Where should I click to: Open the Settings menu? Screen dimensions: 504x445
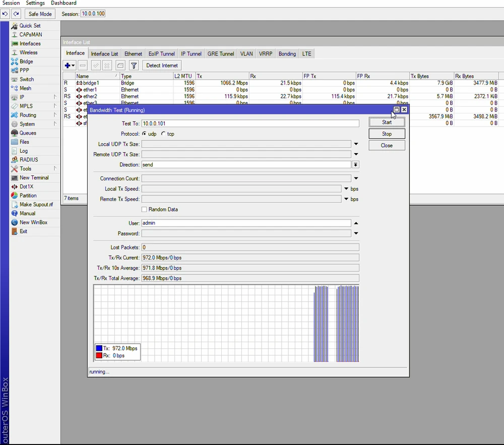pos(35,3)
